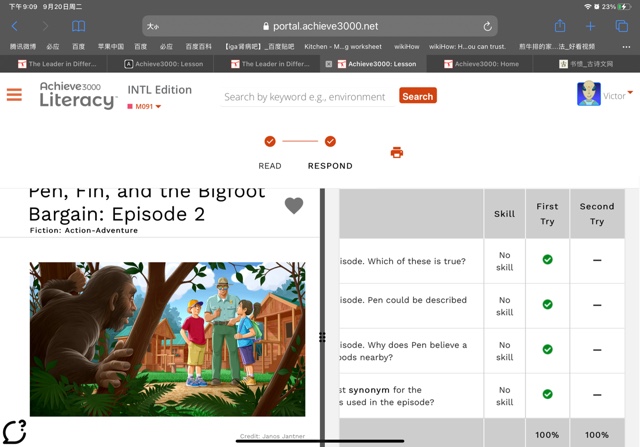Open a new tab with plus icon
This screenshot has width=640, height=447.
click(590, 27)
